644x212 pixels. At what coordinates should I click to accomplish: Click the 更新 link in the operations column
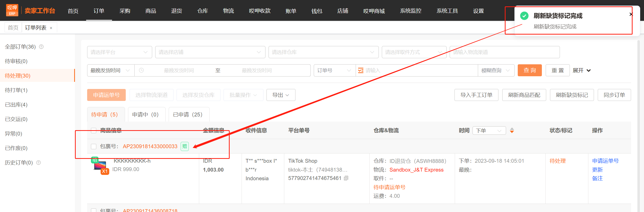[597, 170]
